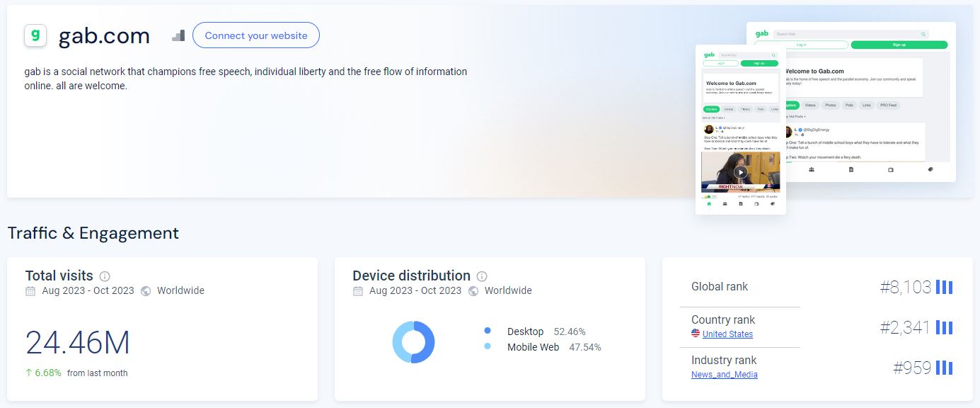This screenshot has height=408, width=980.
Task: Click the Desktop legend color dot
Action: 488,331
